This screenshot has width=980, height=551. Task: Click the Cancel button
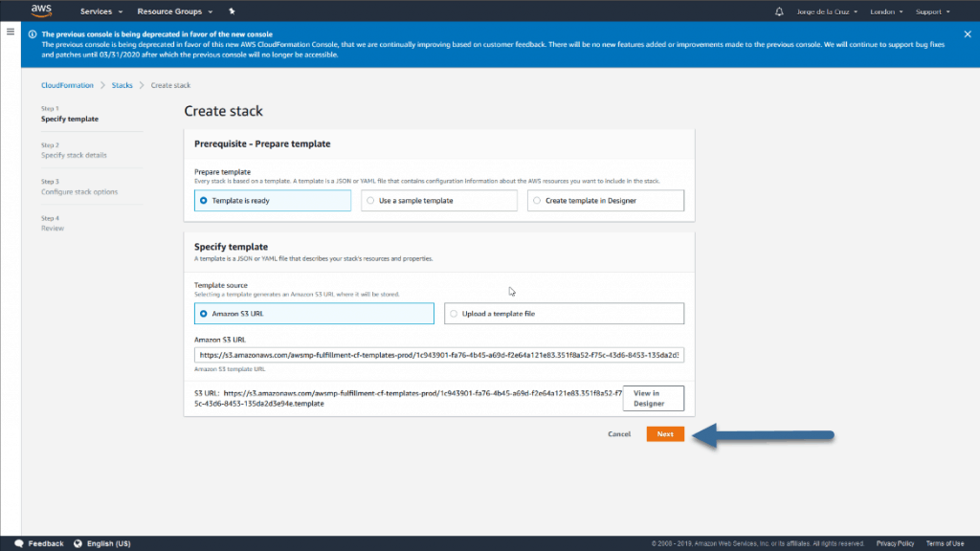619,434
